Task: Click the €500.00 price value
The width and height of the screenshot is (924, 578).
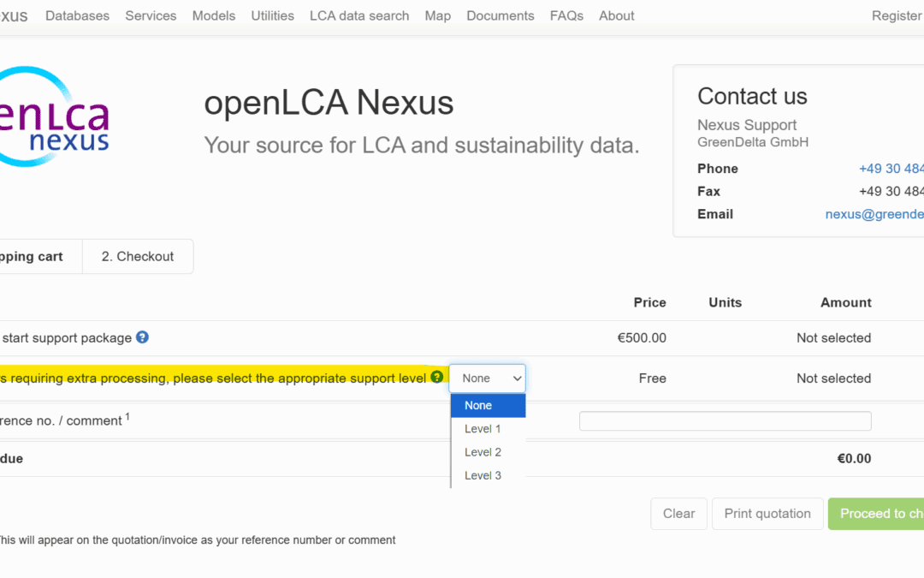Action: [642, 338]
